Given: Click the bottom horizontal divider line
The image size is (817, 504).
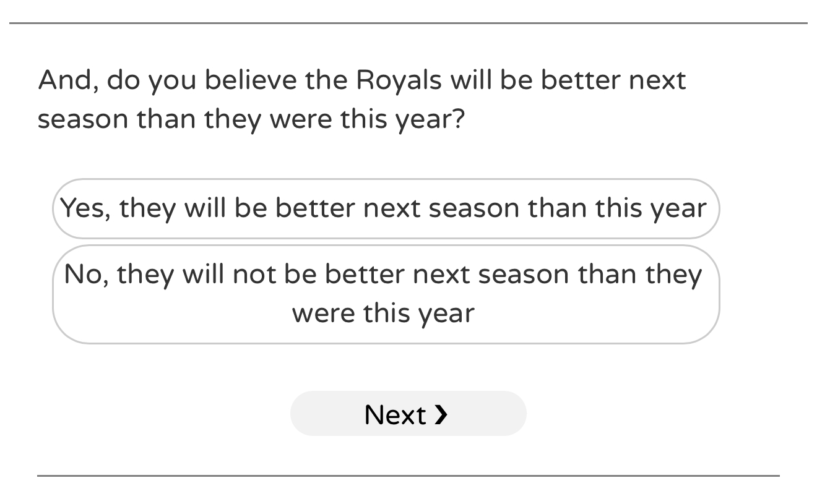Looking at the screenshot, I should [408, 476].
